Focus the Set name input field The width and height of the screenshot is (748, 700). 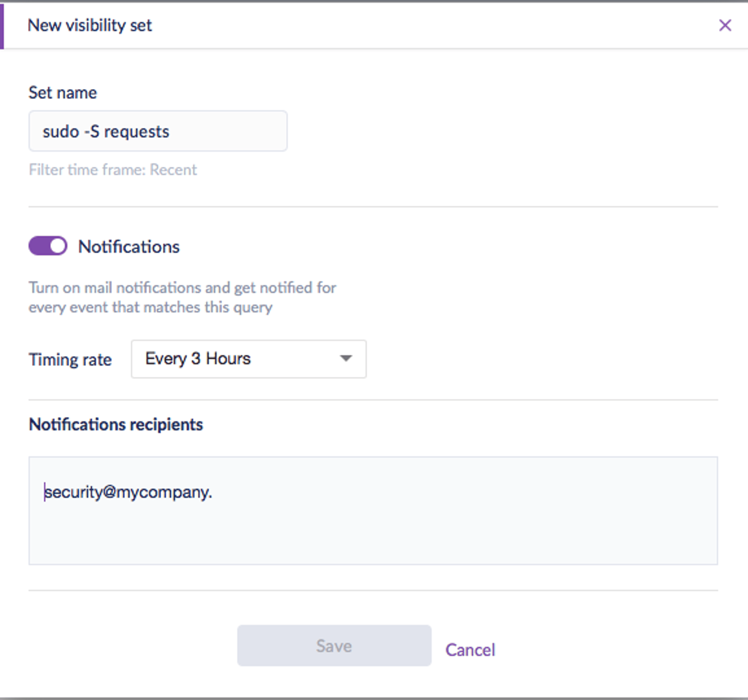(158, 131)
